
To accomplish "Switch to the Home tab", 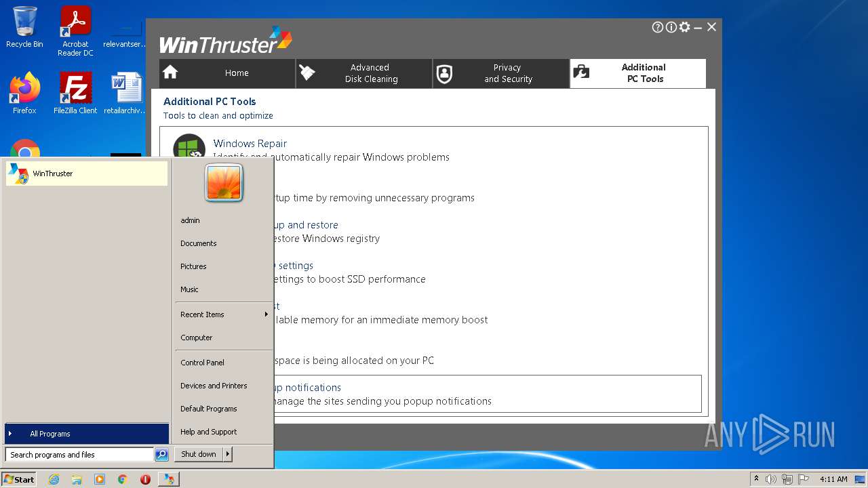I will tap(227, 73).
